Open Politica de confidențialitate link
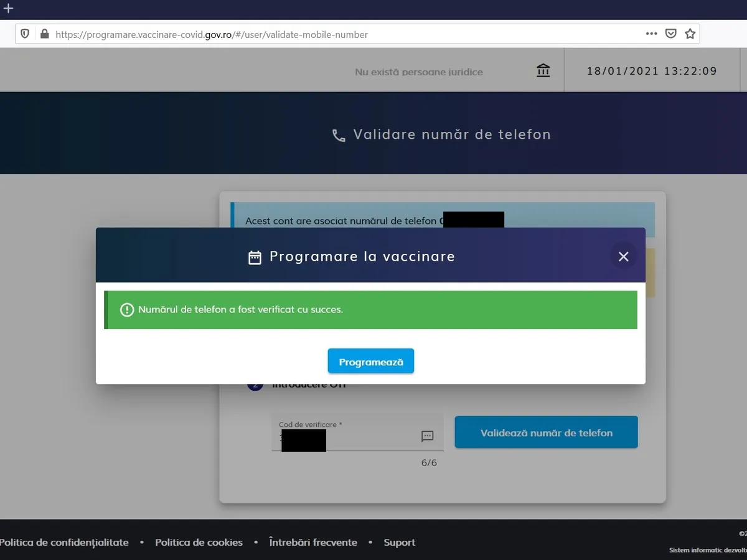The height and width of the screenshot is (560, 747). pos(64,543)
